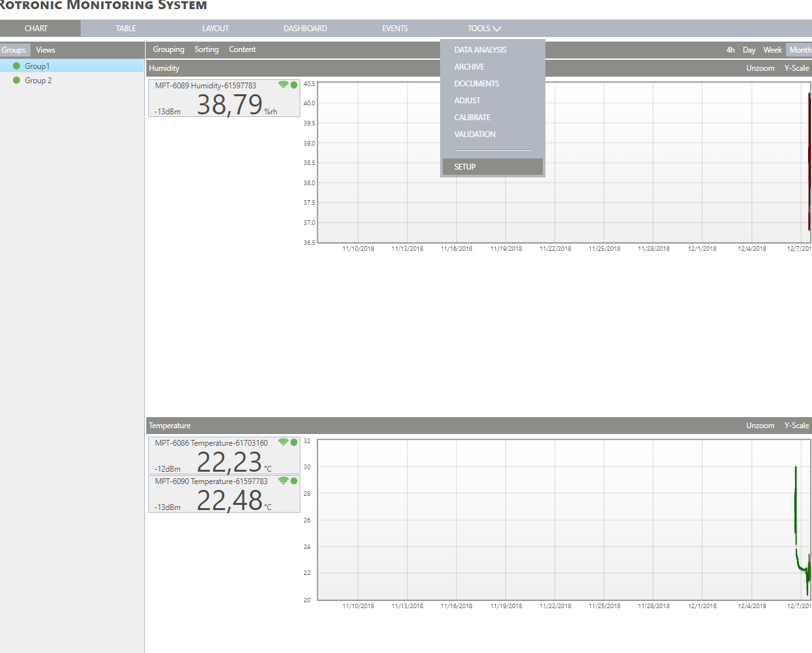Set chart time range to Day

click(749, 50)
